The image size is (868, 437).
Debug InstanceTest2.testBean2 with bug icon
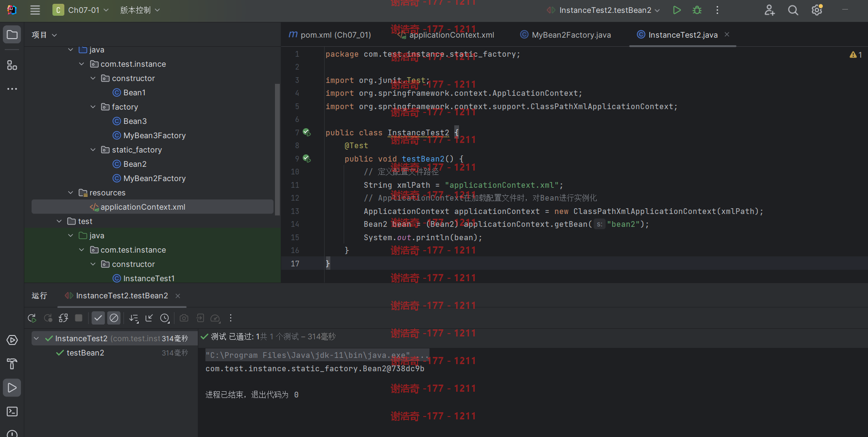point(697,10)
